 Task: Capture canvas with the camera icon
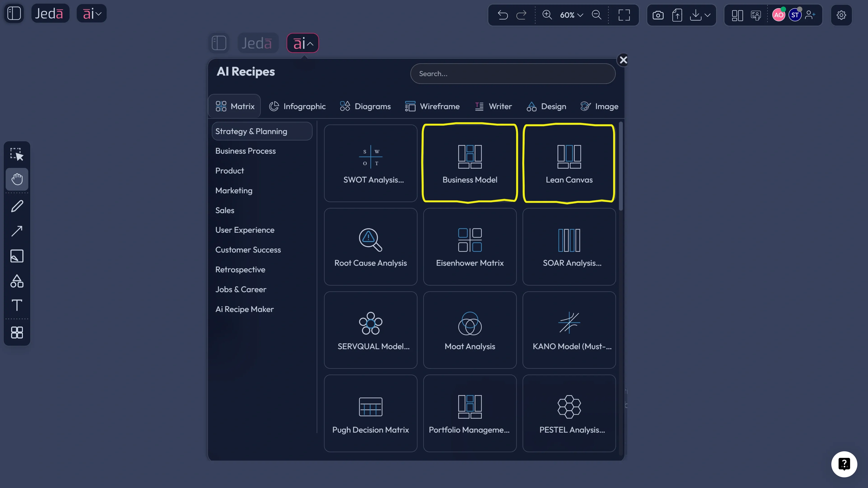pos(658,15)
